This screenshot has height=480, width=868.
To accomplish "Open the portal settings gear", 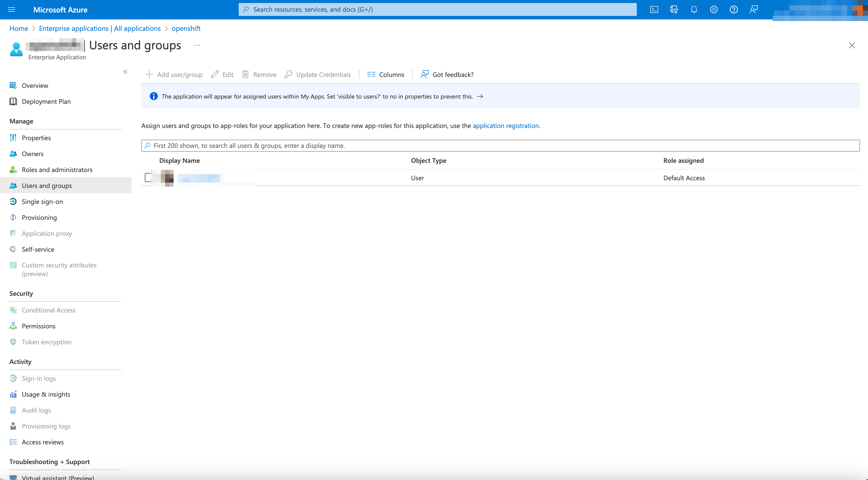I will 713,9.
